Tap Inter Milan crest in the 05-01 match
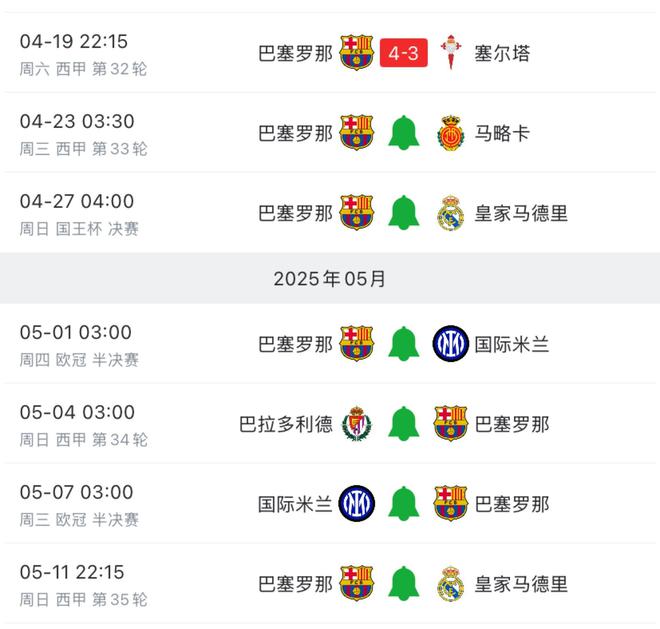Viewport: 660px width, 629px height. click(451, 344)
